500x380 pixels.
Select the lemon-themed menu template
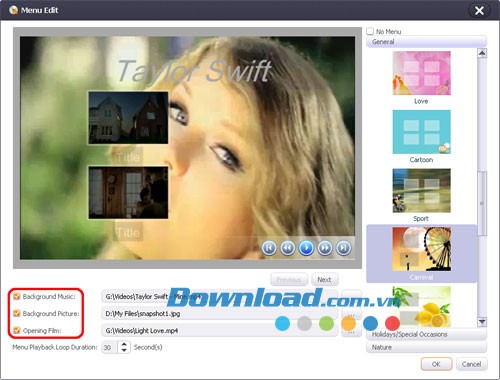421,307
